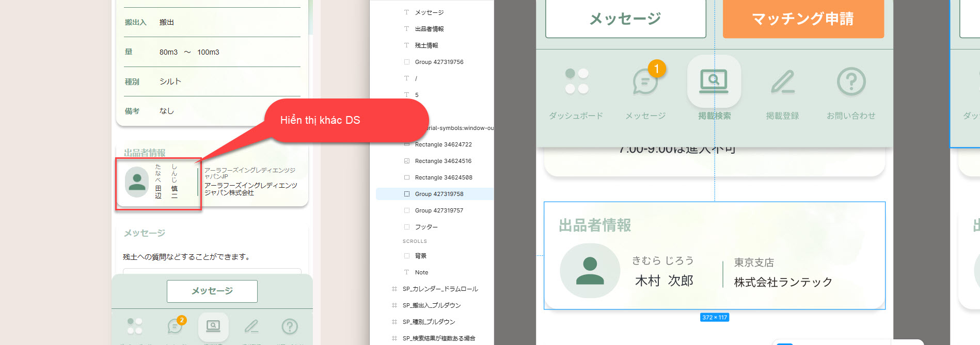Open the お問い合わせ question mark icon

click(x=851, y=81)
